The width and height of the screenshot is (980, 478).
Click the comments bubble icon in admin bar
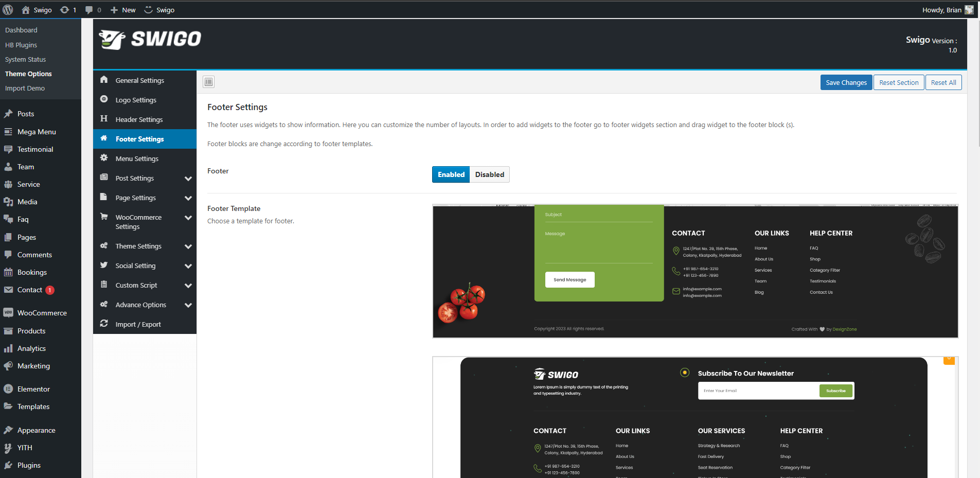[89, 10]
